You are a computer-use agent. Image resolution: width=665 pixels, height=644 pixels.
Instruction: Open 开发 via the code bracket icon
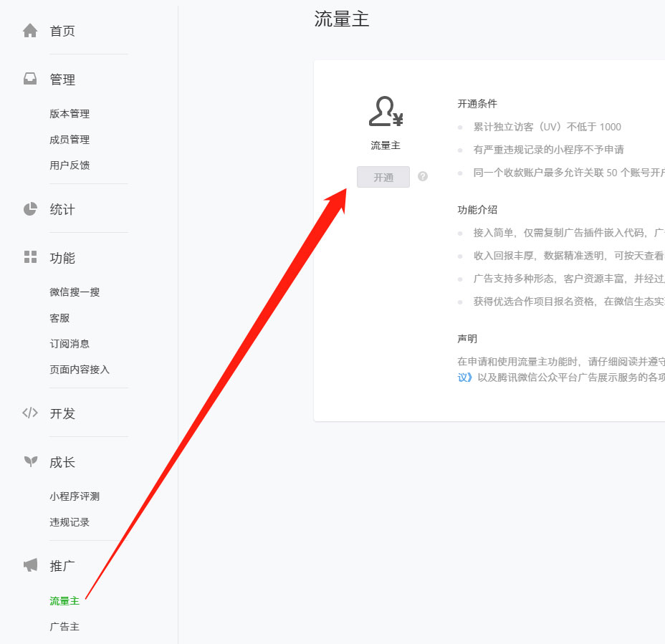coord(29,413)
